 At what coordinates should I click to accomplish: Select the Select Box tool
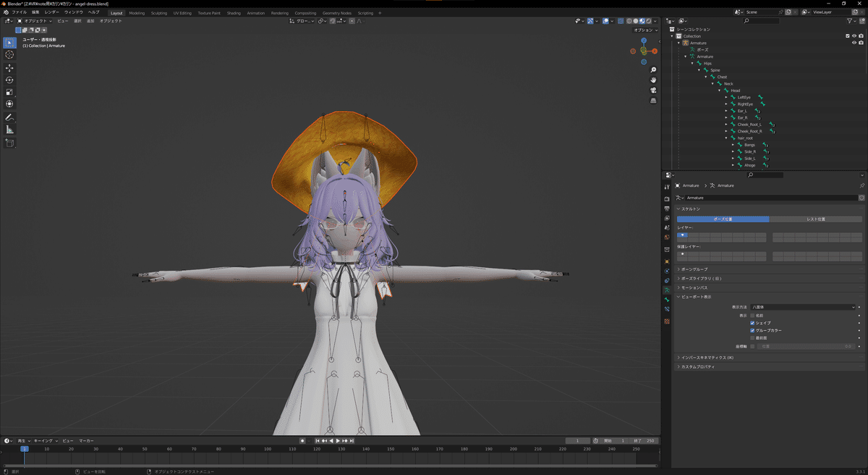pos(9,43)
